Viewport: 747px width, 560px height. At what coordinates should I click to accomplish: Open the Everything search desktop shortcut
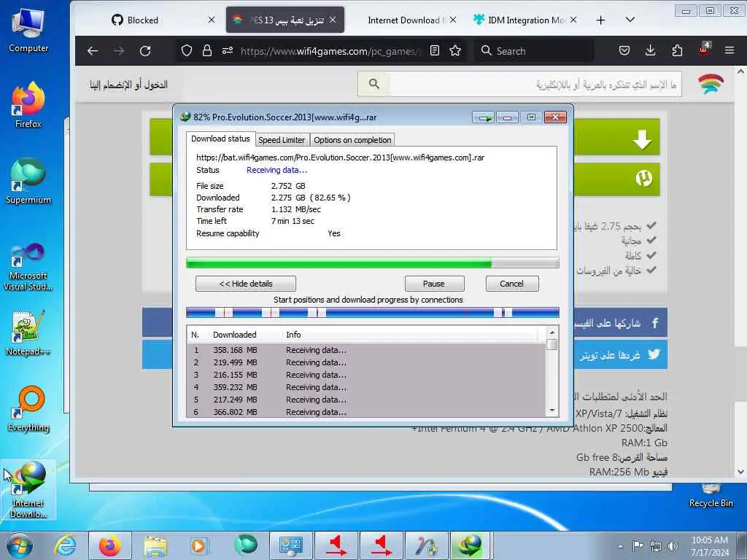[x=28, y=410]
